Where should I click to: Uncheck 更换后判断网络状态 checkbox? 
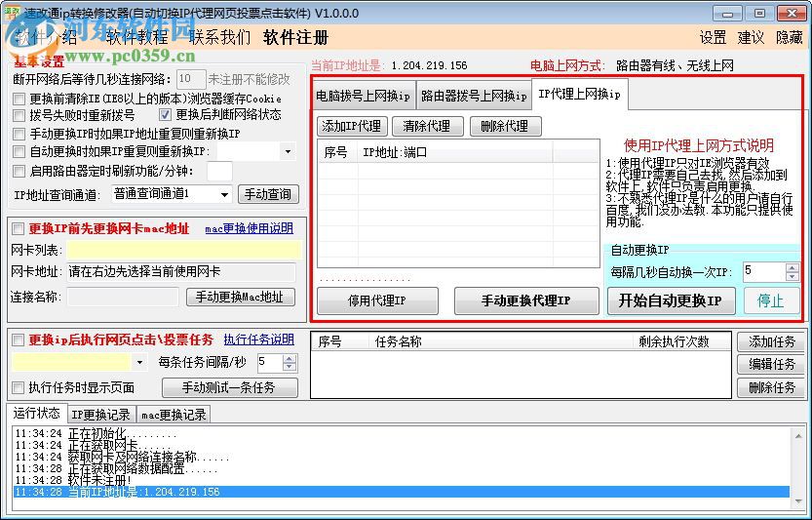click(165, 114)
